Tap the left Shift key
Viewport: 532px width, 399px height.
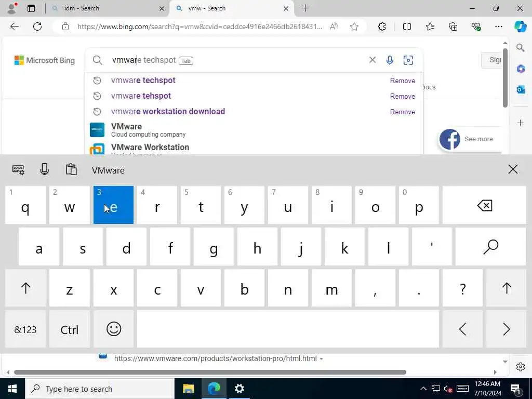point(25,288)
